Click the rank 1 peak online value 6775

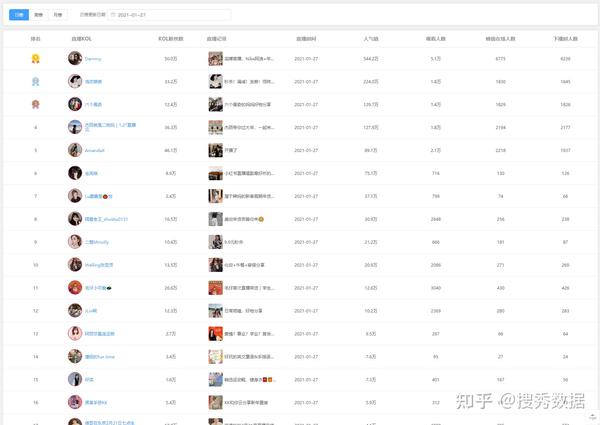[501, 59]
